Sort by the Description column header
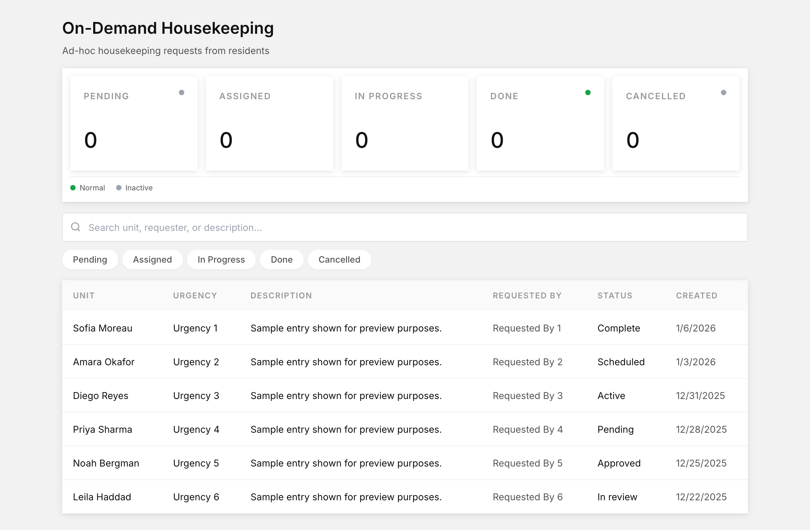The width and height of the screenshot is (810, 532). [282, 296]
